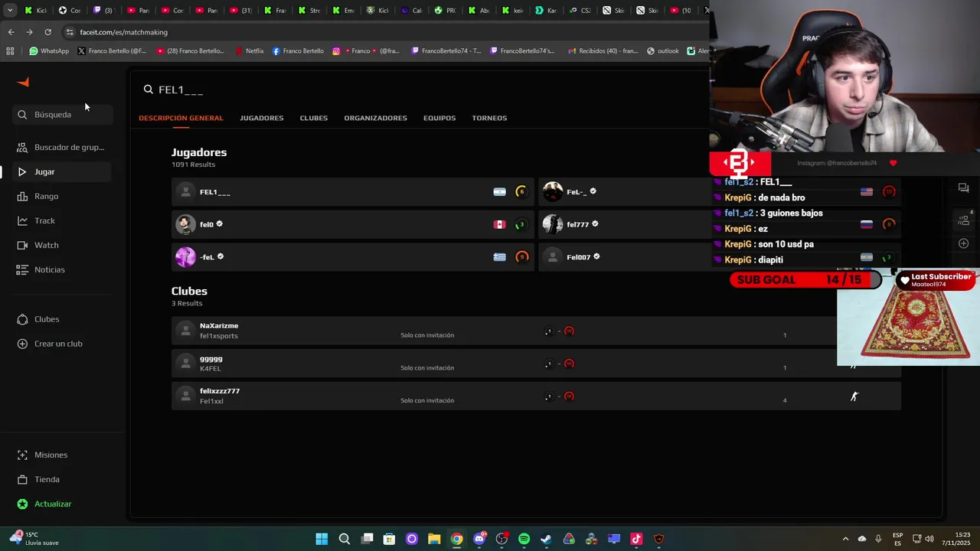Go back in the browser
Image resolution: width=980 pixels, height=551 pixels.
click(x=11, y=32)
